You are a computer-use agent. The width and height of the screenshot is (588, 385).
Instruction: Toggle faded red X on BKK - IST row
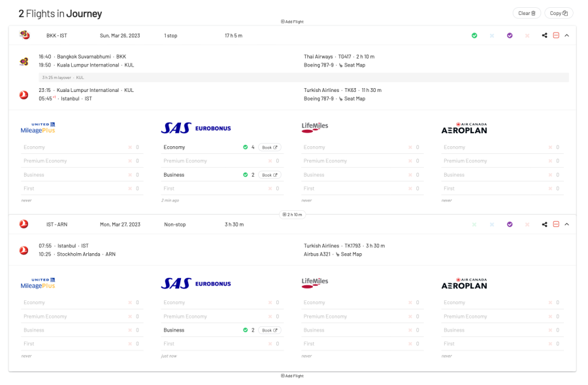[527, 35]
